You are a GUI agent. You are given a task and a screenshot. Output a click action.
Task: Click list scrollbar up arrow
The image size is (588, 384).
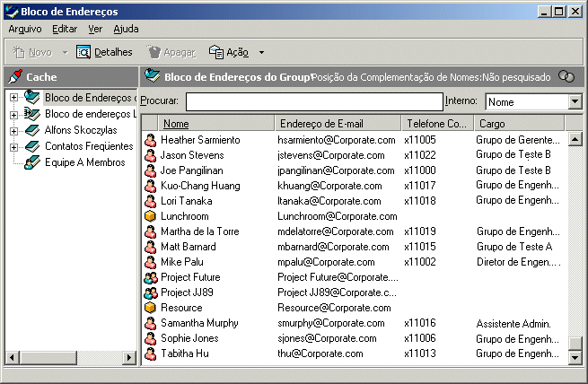coord(575,139)
